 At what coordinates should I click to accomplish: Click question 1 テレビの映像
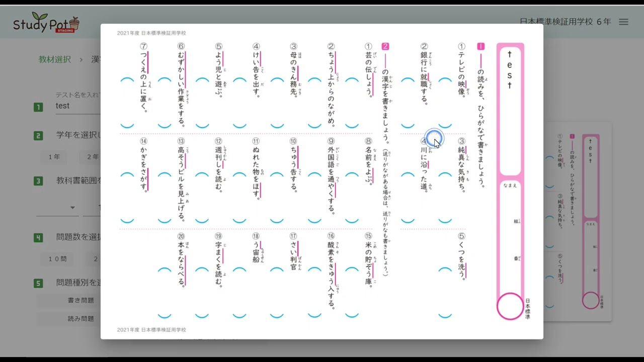point(462,70)
